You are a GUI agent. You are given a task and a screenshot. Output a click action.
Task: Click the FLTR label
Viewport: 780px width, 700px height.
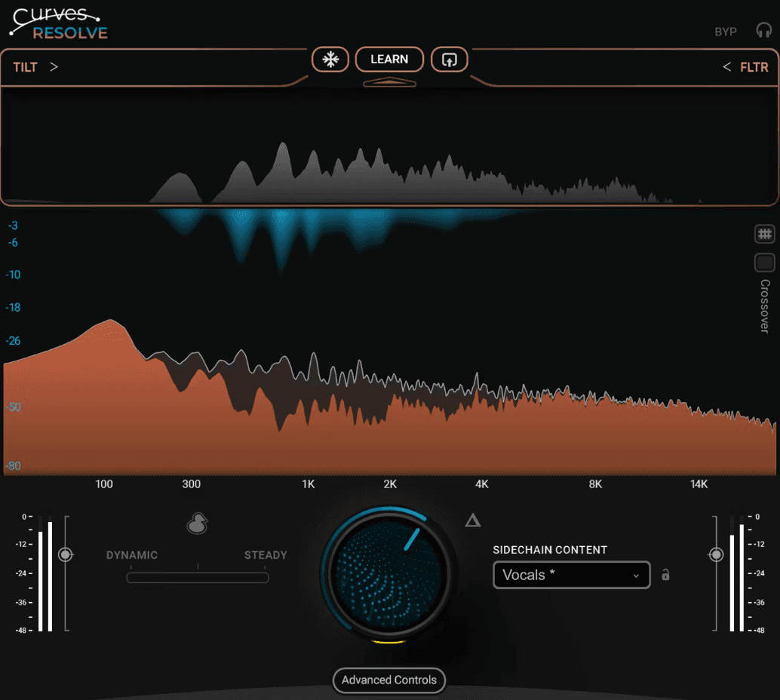click(754, 67)
